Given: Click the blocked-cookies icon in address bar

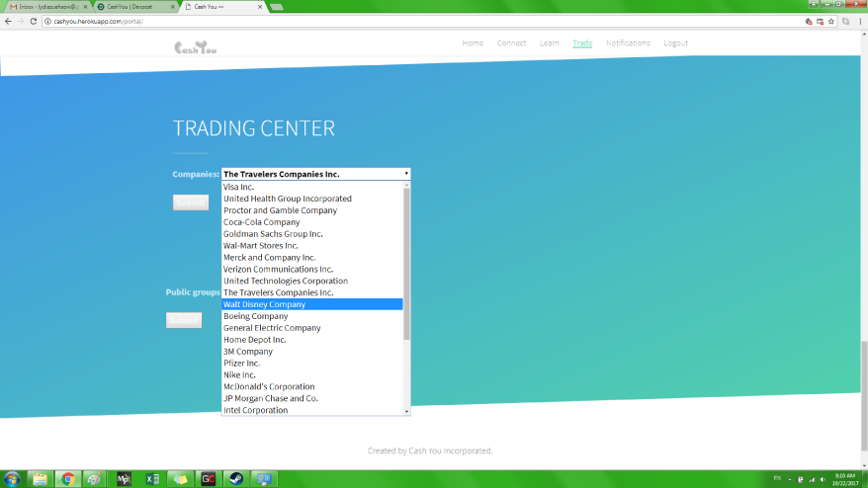Looking at the screenshot, I should (x=809, y=21).
